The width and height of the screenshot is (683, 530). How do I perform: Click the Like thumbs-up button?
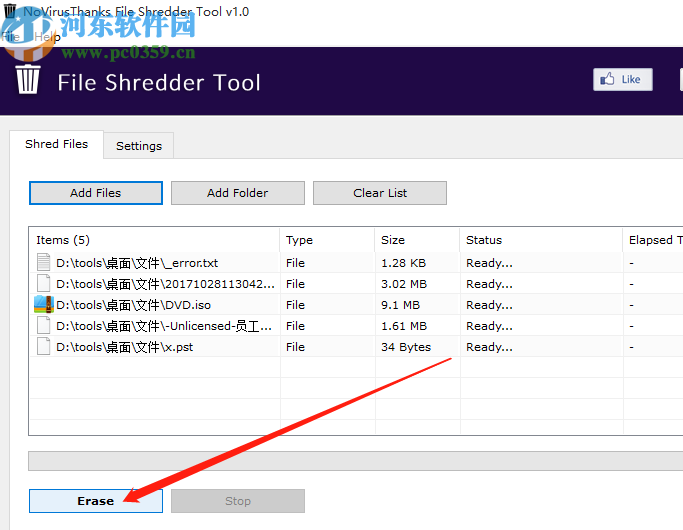(x=622, y=80)
